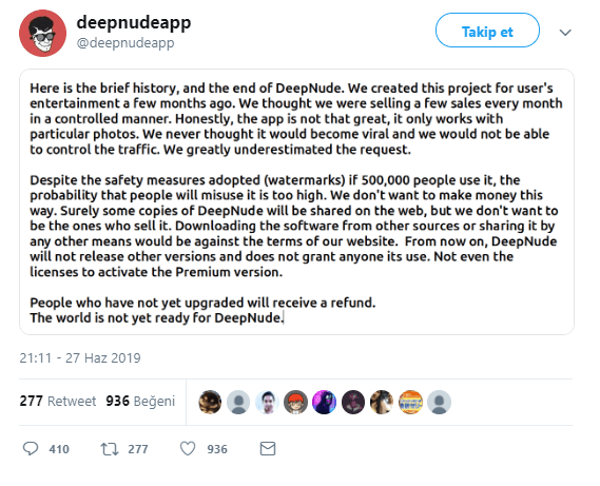Viewport: 600px width, 486px height.
Task: Click the colorful striped liker avatar
Action: tap(410, 402)
